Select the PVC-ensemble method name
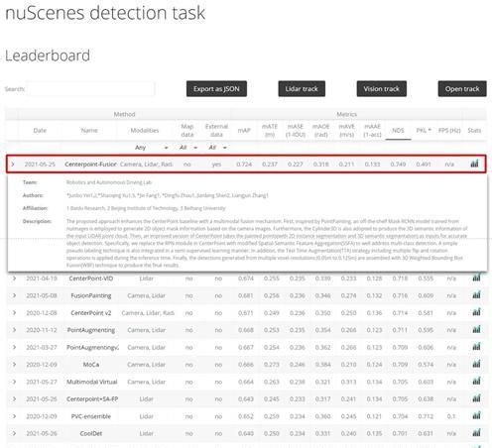The image size is (492, 448). click(x=91, y=416)
